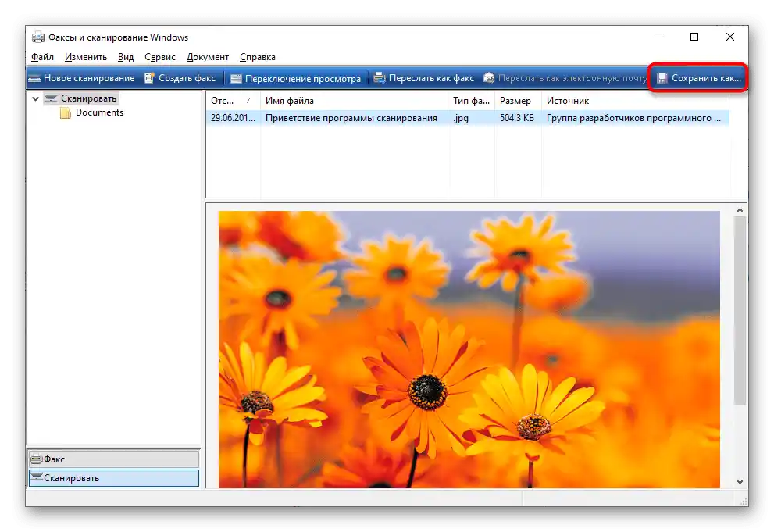Image resolution: width=774 pixels, height=532 pixels.
Task: Collapse the Сканировать tree node
Action: click(36, 98)
